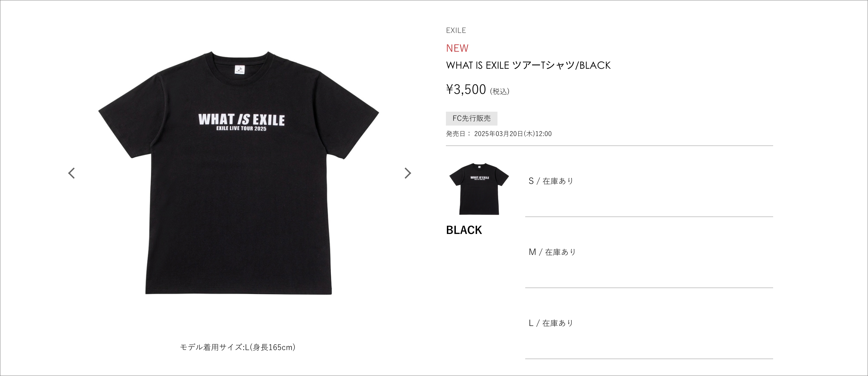Click the release date 2025年03月20日 text
Image resolution: width=868 pixels, height=376 pixels.
[x=513, y=134]
